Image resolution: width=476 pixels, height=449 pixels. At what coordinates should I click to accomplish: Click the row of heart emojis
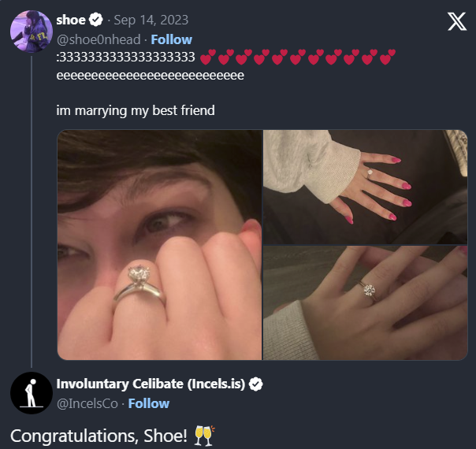click(x=298, y=58)
